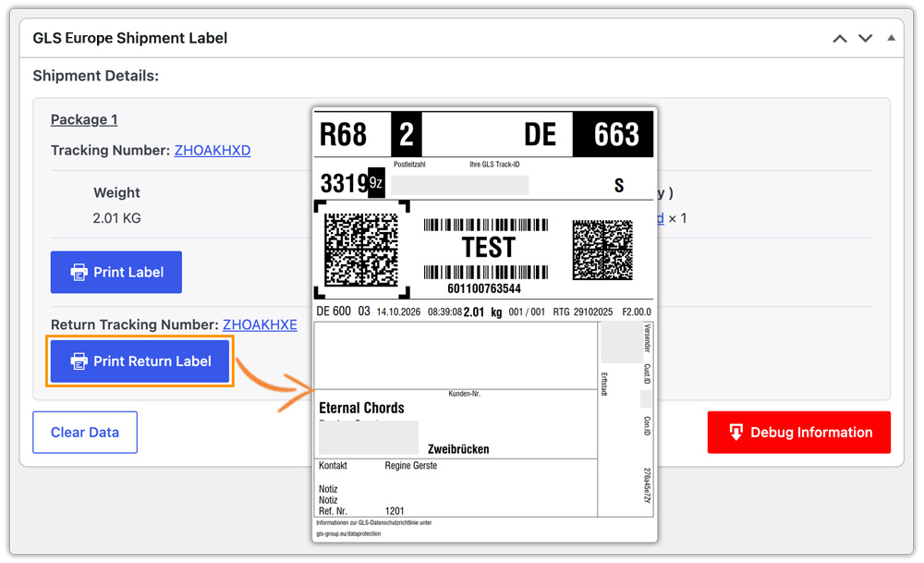The height and width of the screenshot is (563, 924).
Task: Click the printer icon in Print Return Label
Action: 79,361
